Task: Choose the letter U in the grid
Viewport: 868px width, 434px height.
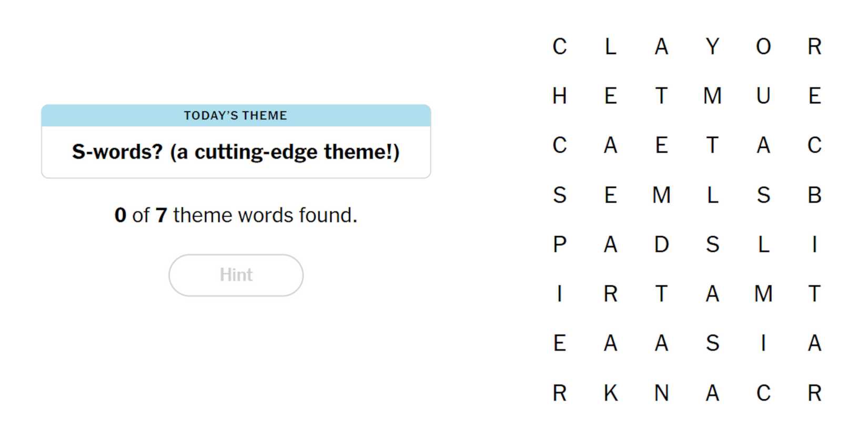Action: 763,96
